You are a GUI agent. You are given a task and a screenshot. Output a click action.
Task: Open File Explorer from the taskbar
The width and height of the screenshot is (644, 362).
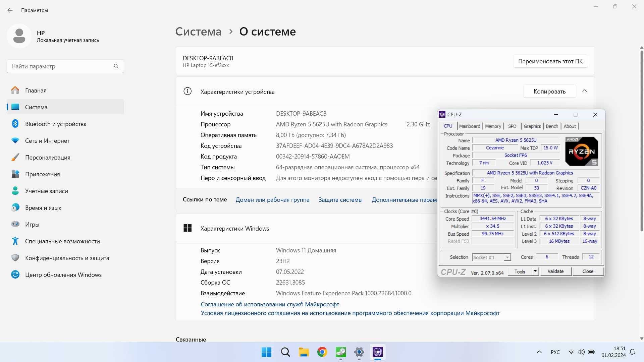tap(304, 352)
